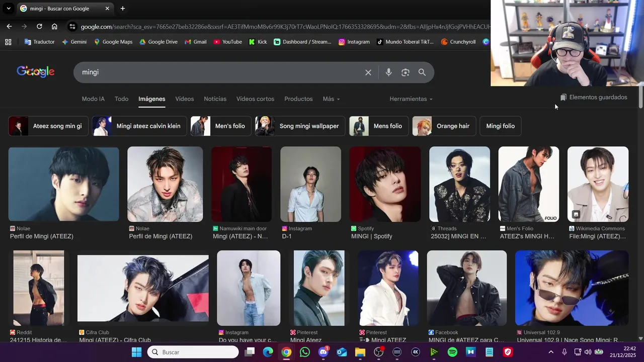Open Microsoft Edge from the taskbar
This screenshot has height=362, width=644.
pyautogui.click(x=268, y=352)
